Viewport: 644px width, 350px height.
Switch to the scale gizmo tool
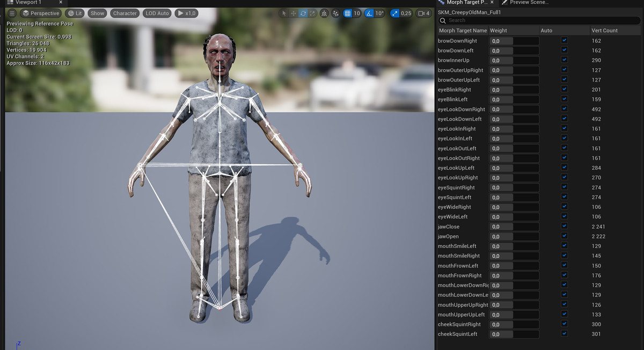(312, 13)
